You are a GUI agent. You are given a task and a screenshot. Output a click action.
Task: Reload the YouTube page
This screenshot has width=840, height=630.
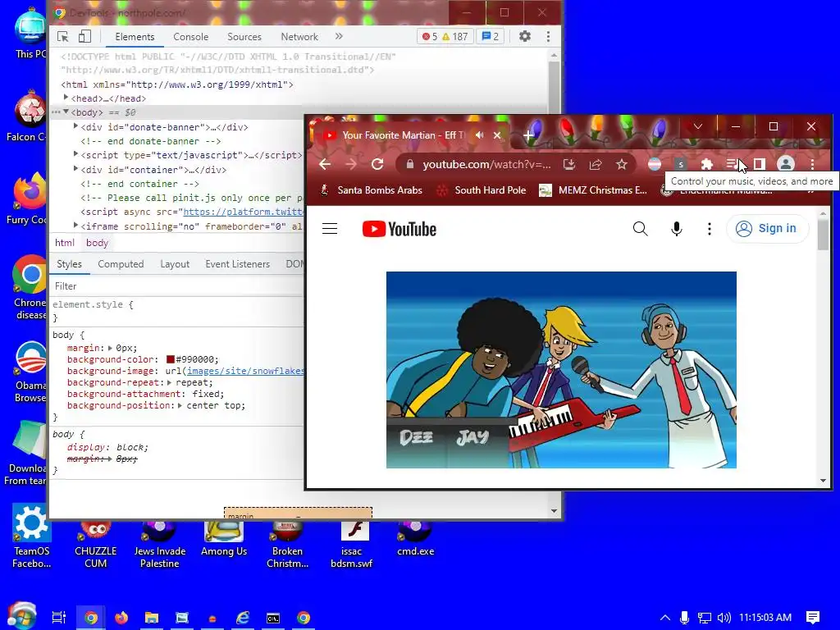[x=377, y=164]
